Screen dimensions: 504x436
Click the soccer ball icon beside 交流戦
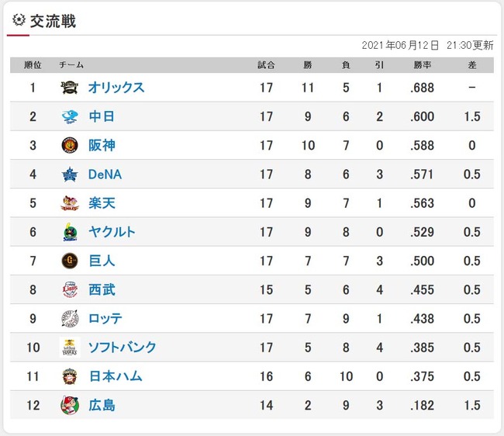(x=19, y=20)
